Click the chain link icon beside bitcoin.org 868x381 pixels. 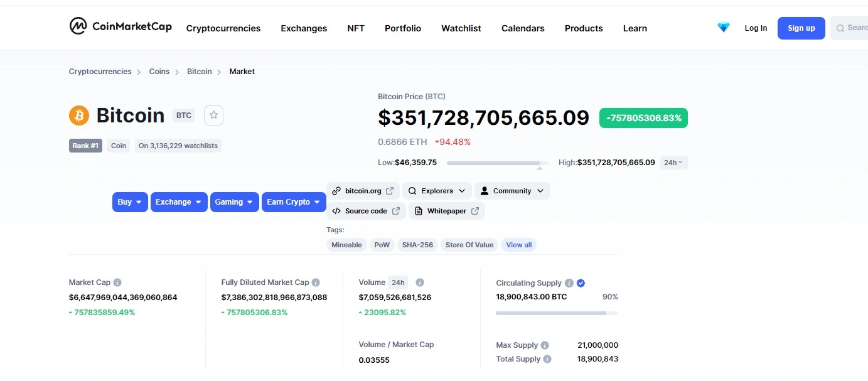[x=336, y=191]
